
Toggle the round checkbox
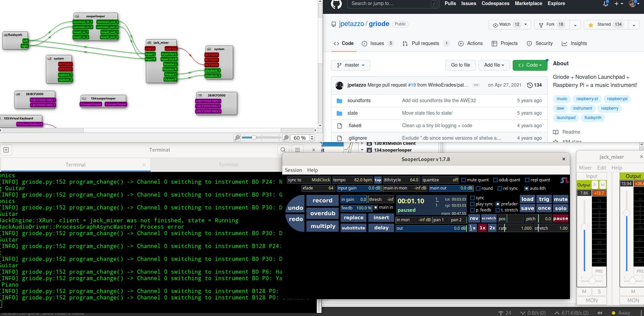(x=478, y=188)
